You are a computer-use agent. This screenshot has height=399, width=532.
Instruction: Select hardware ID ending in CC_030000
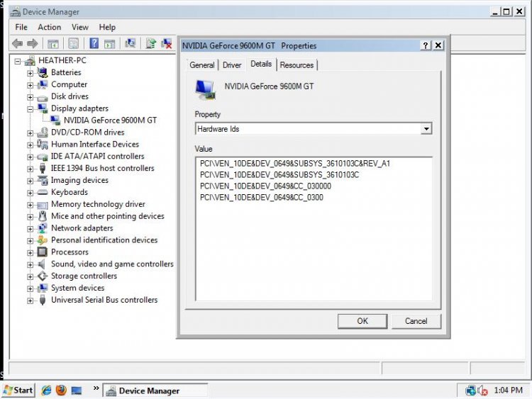click(265, 186)
